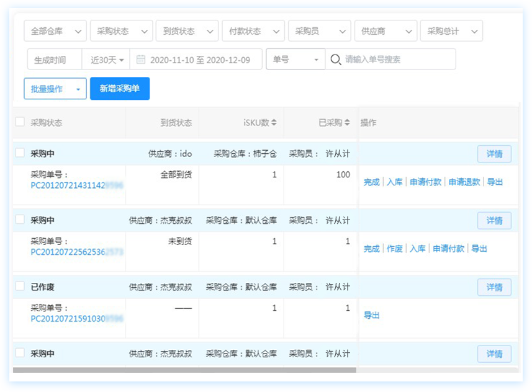Open the 供应商 filter dropdown

385,31
